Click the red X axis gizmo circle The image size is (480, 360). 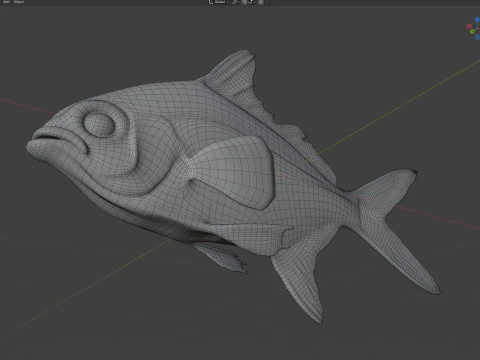pos(469,26)
